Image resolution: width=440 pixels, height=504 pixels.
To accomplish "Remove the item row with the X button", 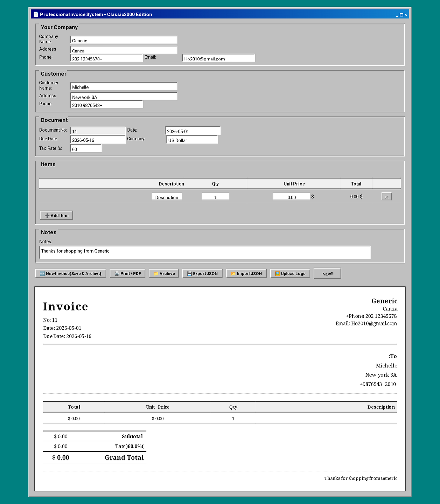I will (x=386, y=197).
